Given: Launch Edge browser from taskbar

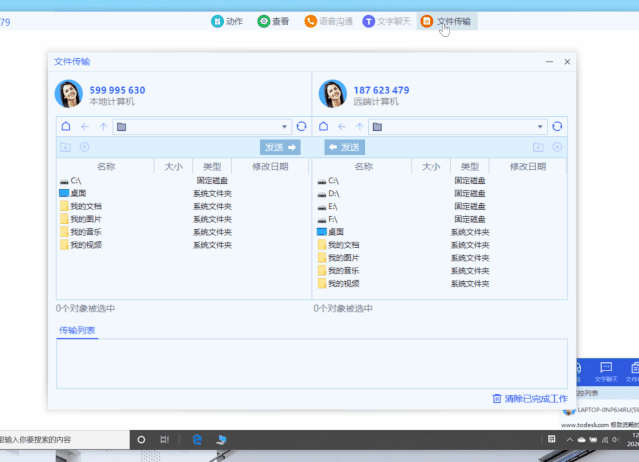Looking at the screenshot, I should tap(197, 440).
